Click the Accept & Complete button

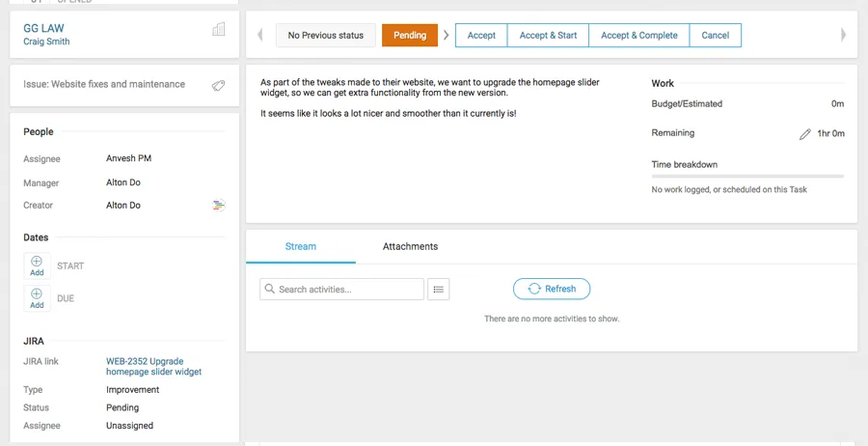pyautogui.click(x=638, y=36)
